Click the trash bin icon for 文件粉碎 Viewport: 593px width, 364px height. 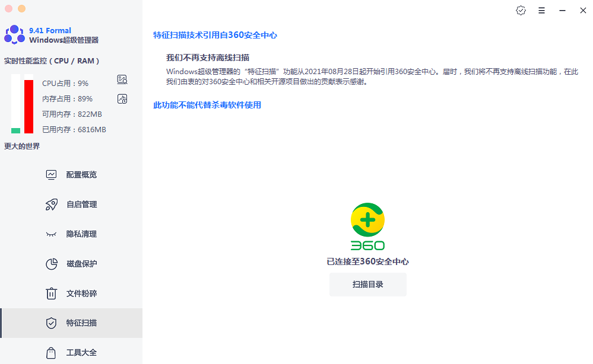click(52, 293)
